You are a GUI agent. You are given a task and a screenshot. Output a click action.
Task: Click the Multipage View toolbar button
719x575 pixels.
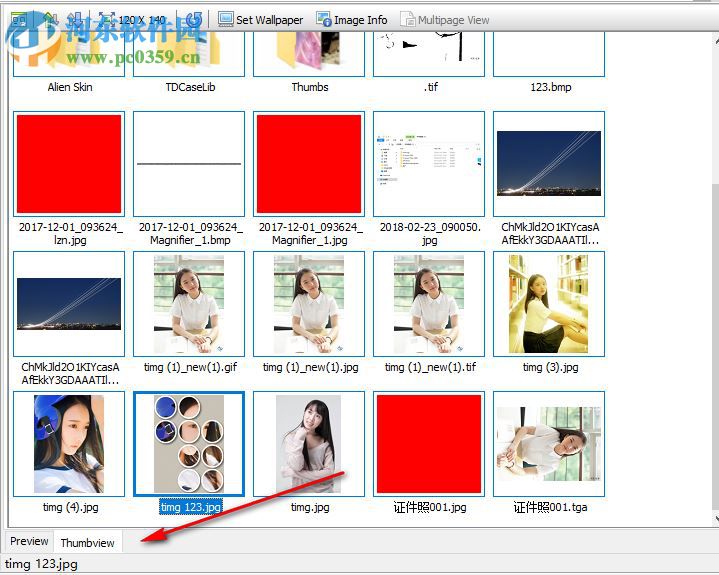pyautogui.click(x=444, y=20)
